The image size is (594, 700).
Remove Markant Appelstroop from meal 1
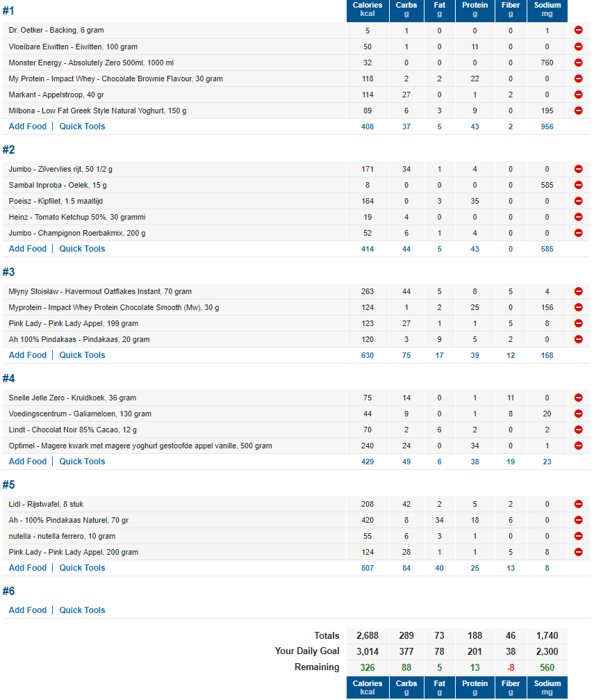tap(578, 95)
